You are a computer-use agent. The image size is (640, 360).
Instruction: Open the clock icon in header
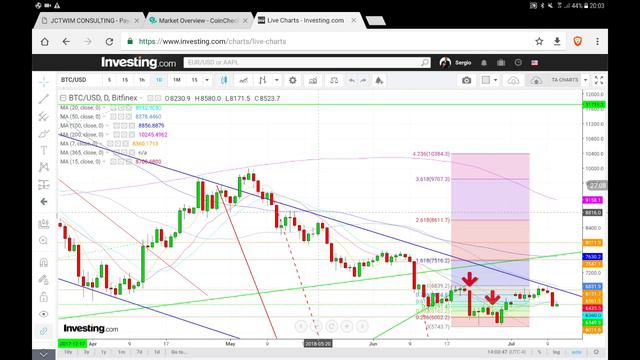(x=518, y=62)
